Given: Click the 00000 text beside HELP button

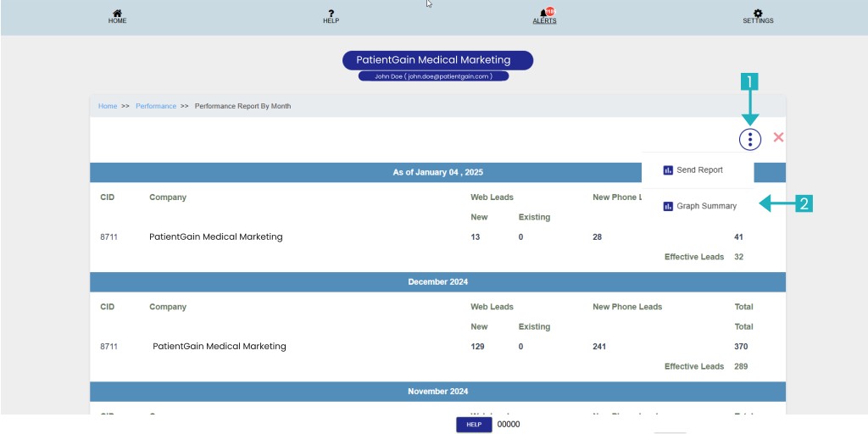Looking at the screenshot, I should [509, 425].
